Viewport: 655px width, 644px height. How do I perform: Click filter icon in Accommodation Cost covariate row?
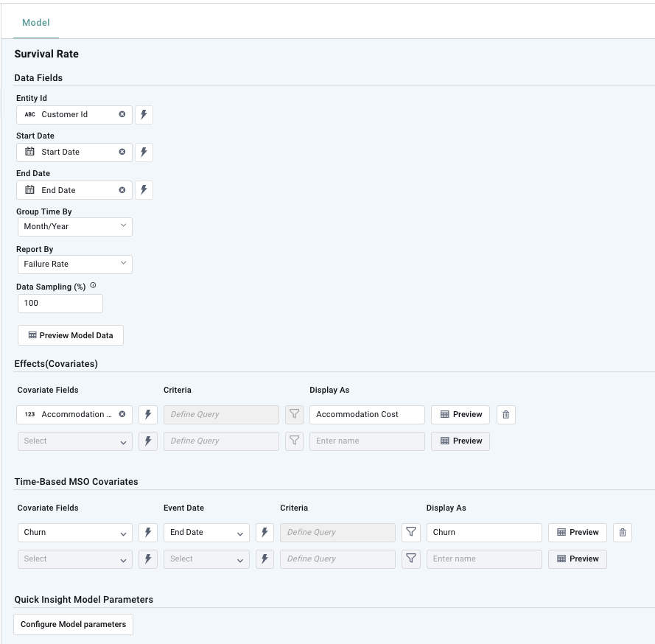294,414
